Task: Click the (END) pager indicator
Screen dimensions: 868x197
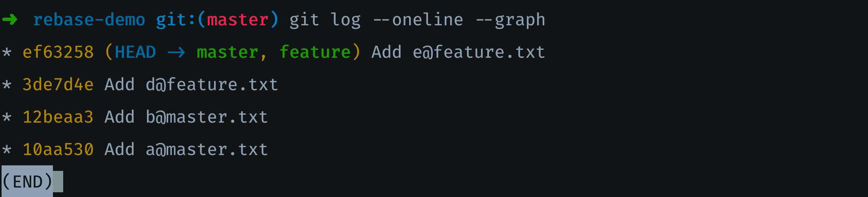Action: (x=27, y=182)
